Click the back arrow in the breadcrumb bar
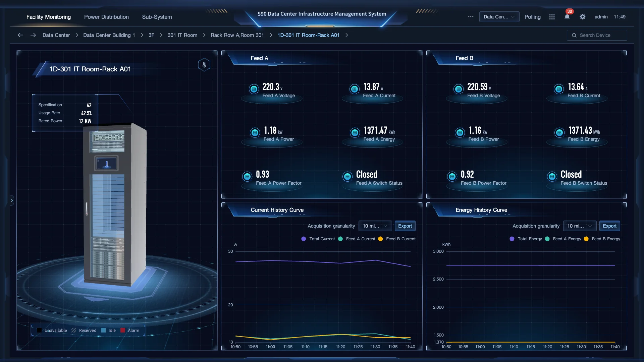The height and width of the screenshot is (362, 644). [x=20, y=35]
